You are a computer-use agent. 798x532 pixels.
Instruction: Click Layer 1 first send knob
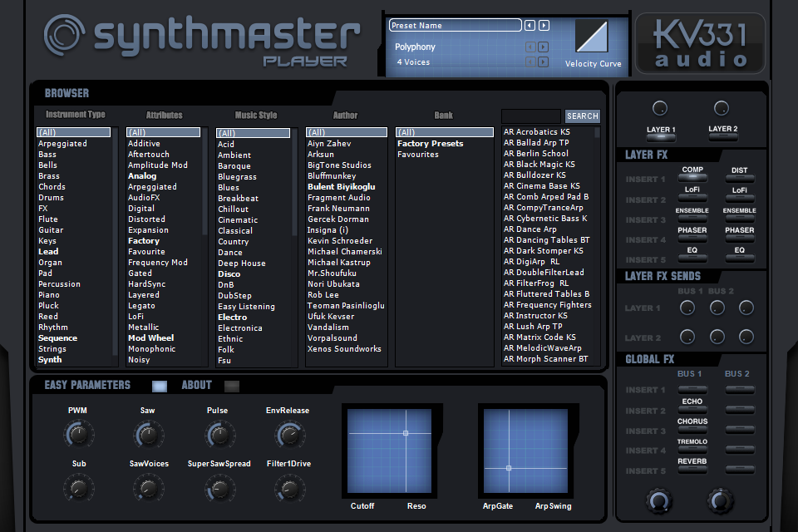[687, 308]
